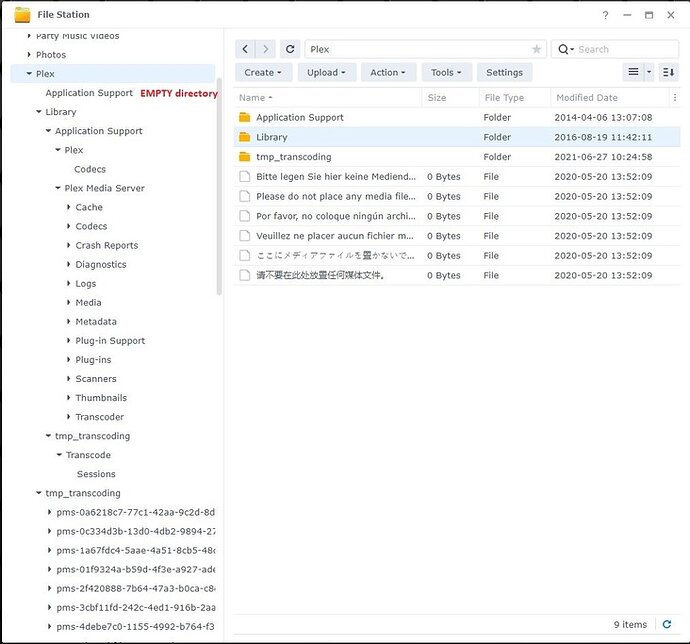The image size is (690, 644).
Task: Select top-level Application Support tree item
Action: pos(89,93)
